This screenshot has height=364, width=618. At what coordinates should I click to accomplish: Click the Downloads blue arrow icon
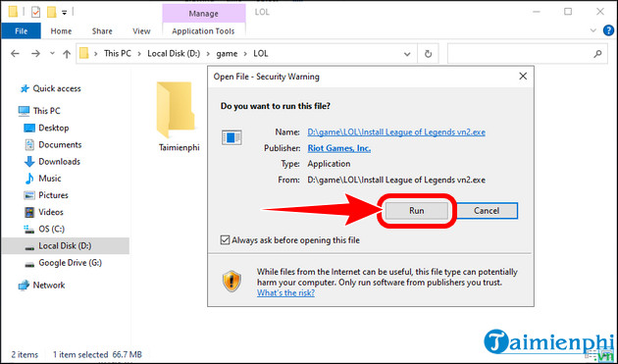tap(29, 162)
